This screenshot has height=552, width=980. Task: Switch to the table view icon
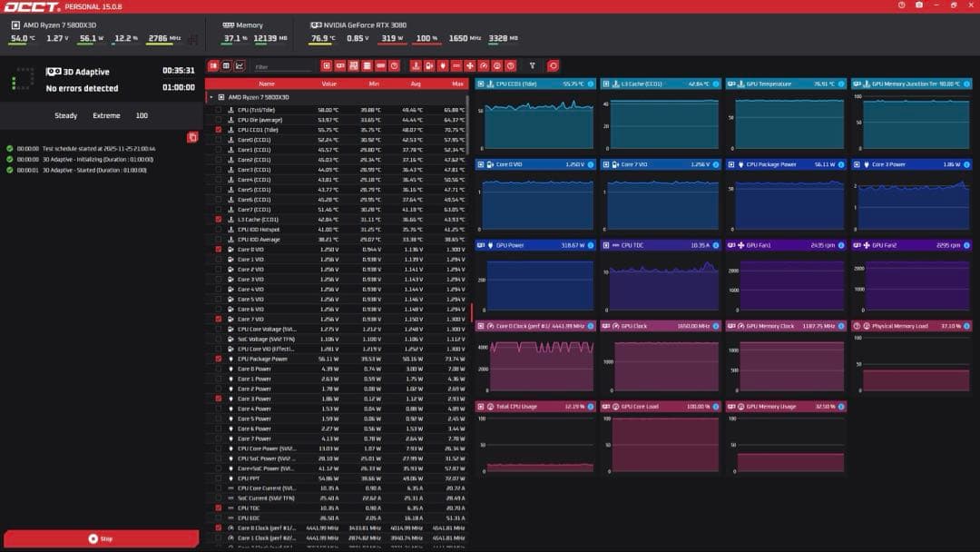(x=226, y=66)
